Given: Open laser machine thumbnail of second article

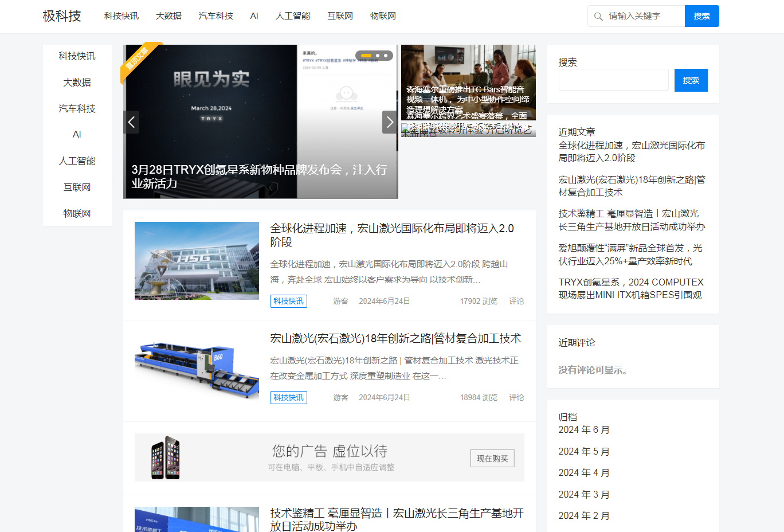Looking at the screenshot, I should (197, 370).
